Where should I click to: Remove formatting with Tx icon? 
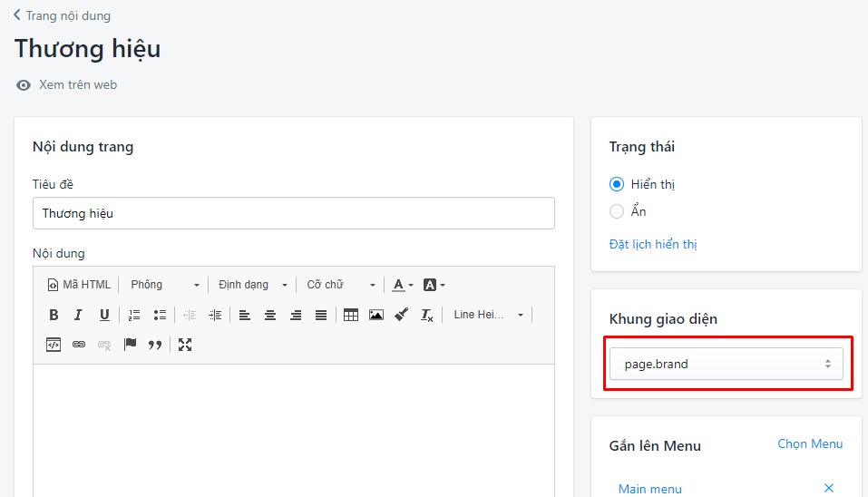pos(427,315)
